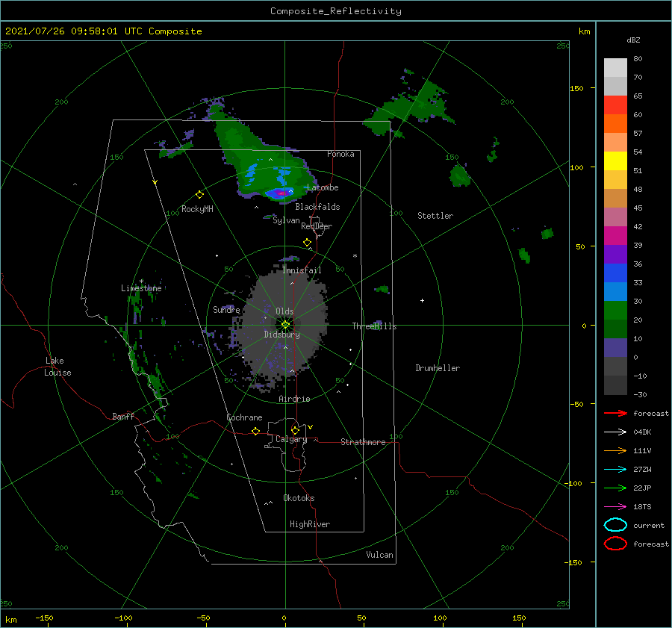The width and height of the screenshot is (672, 628).
Task: Pick the magenta 42 dBZ color swatch
Action: tap(615, 235)
